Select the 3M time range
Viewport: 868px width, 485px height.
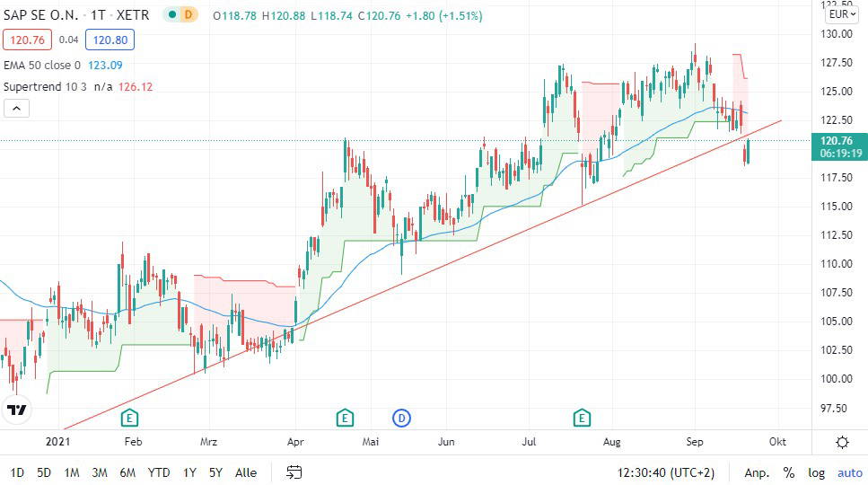100,472
